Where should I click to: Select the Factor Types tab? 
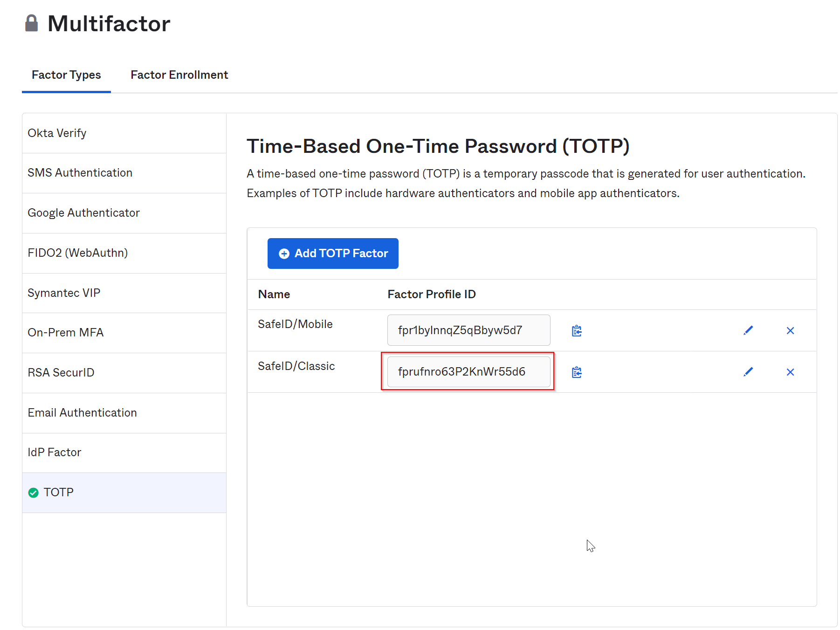click(66, 75)
